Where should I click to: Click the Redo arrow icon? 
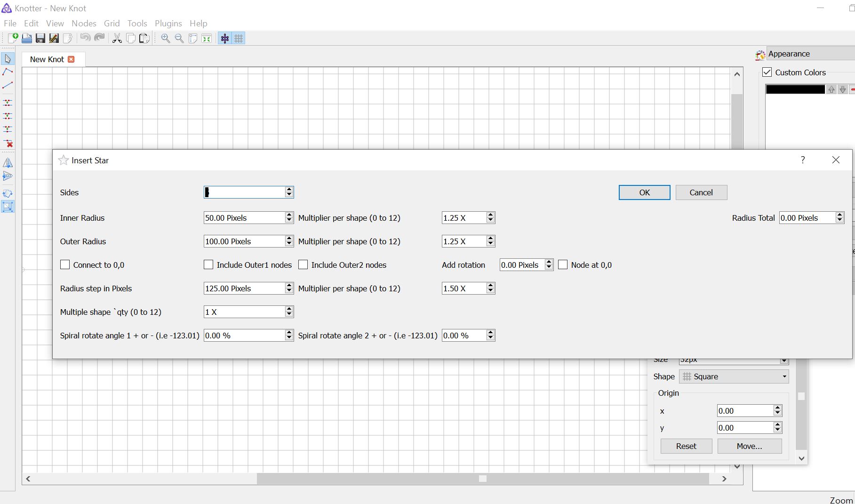99,38
